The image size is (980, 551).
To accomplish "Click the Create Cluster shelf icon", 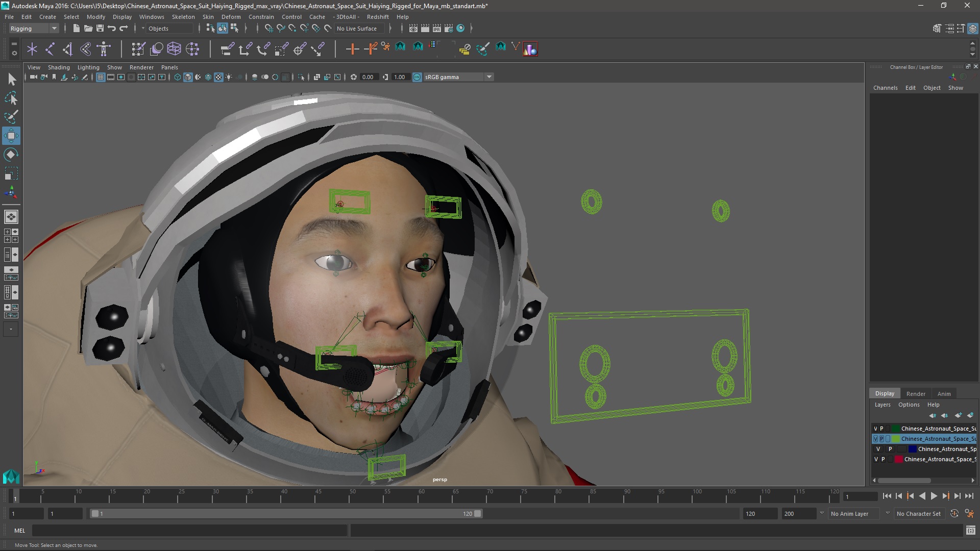I will (x=192, y=49).
